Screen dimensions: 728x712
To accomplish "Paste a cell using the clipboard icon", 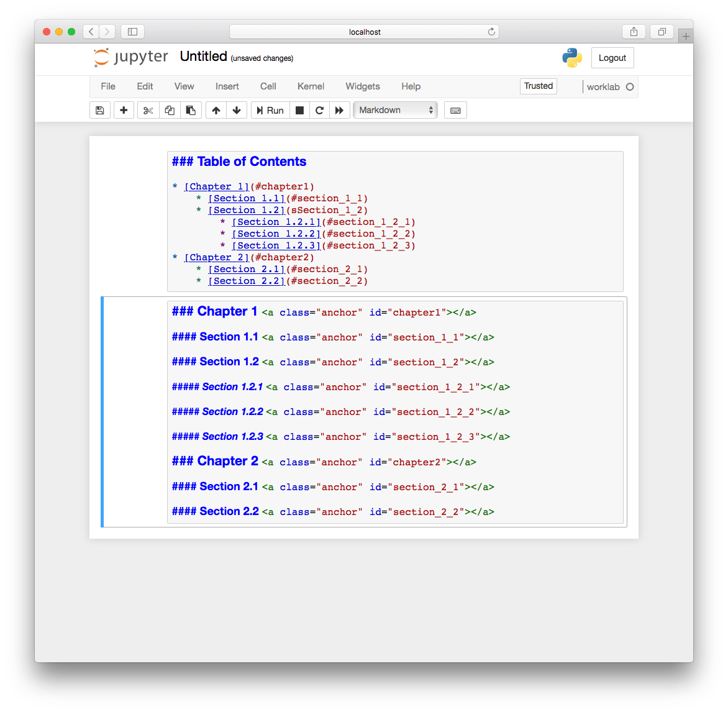I will point(191,110).
